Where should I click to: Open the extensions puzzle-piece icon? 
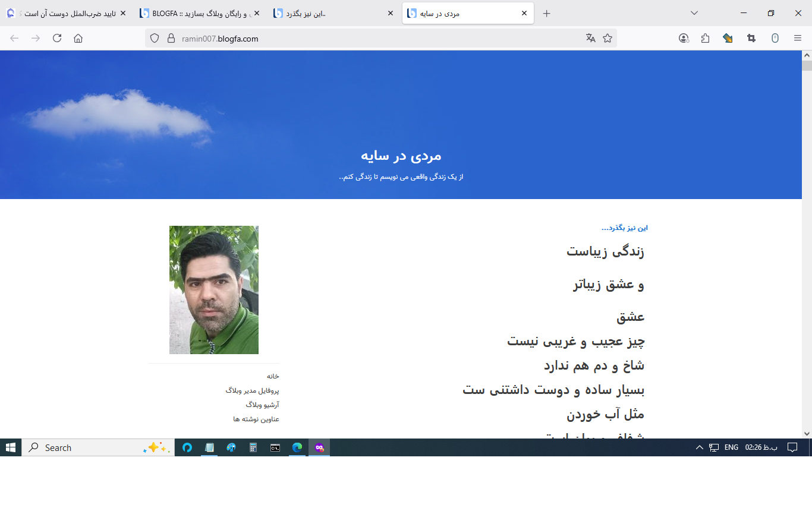(706, 38)
